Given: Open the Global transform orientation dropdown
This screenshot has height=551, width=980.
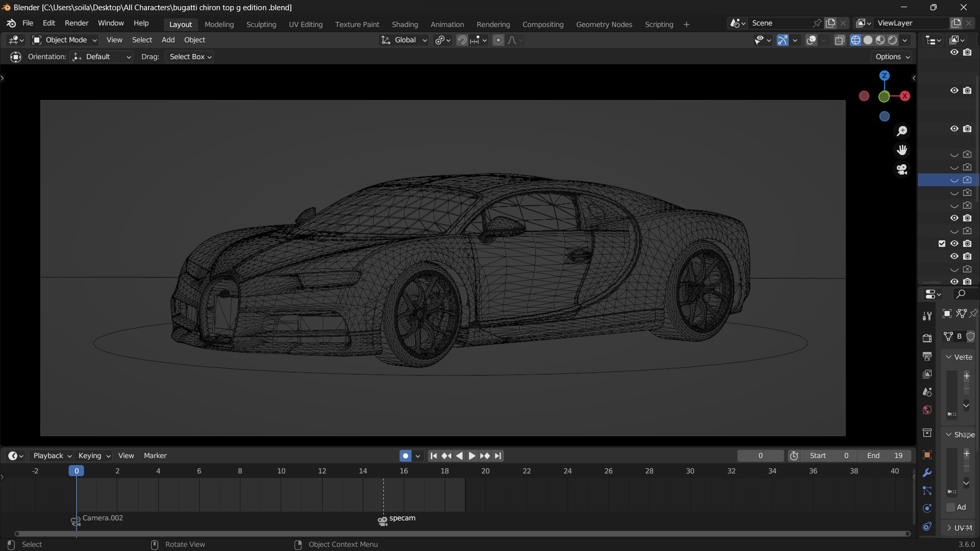Looking at the screenshot, I should 404,40.
